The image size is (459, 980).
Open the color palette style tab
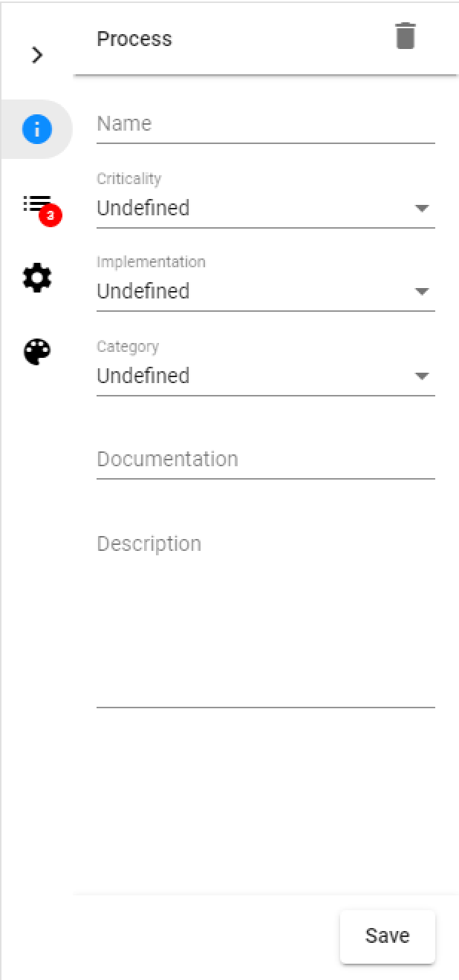pos(37,351)
